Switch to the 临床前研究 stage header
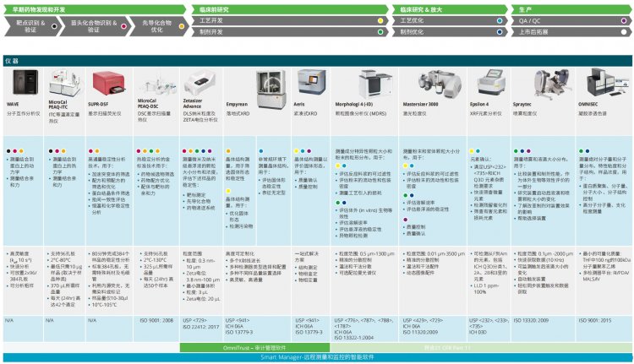 pos(289,9)
